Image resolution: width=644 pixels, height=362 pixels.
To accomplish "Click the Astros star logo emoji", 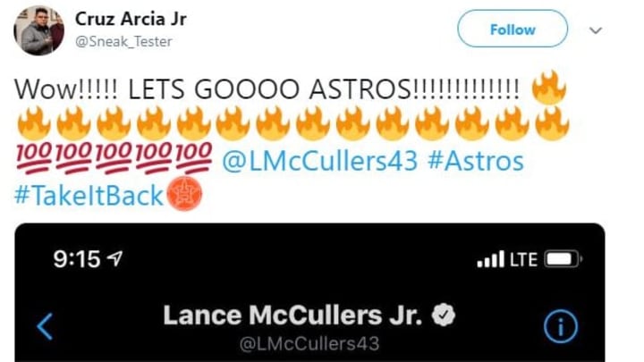I will (x=184, y=194).
